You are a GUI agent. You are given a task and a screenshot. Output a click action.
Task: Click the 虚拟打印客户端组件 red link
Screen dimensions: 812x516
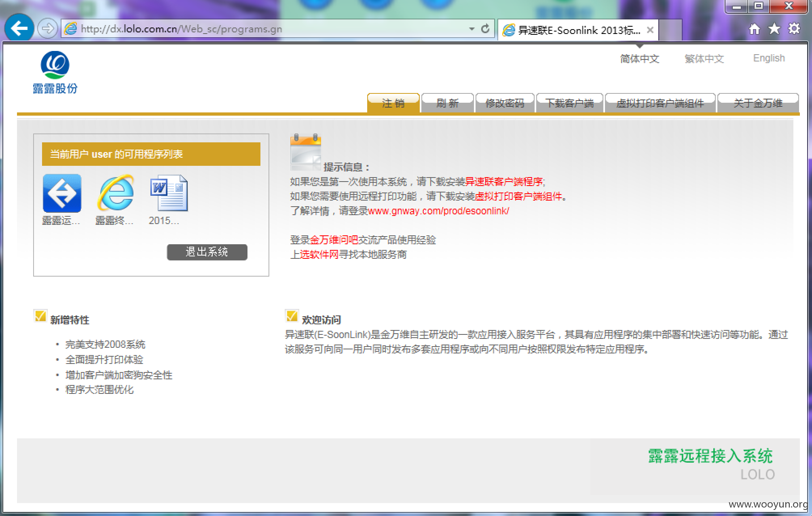point(518,196)
